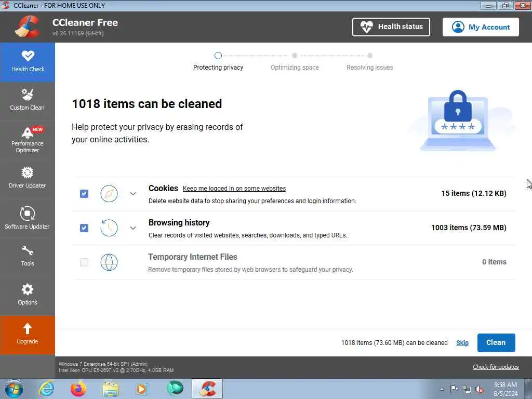The height and width of the screenshot is (399, 532).
Task: Click the CCleaner taskbar button
Action: tap(207, 389)
